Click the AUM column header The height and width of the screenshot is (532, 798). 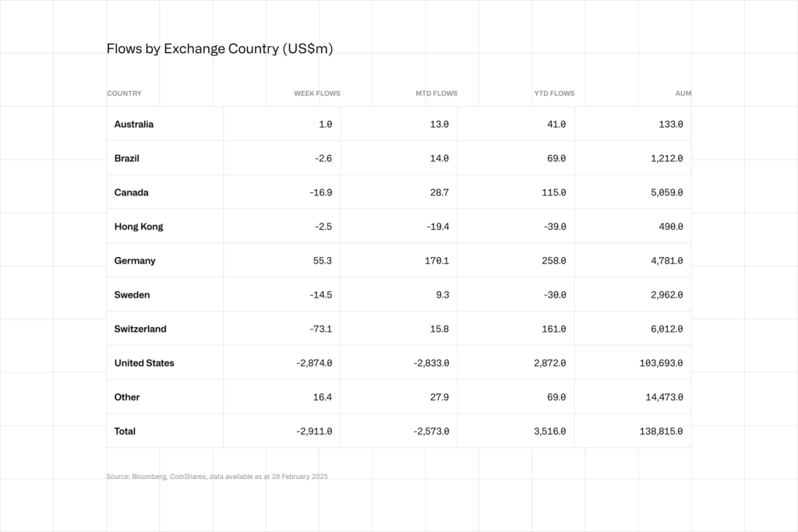pos(683,93)
